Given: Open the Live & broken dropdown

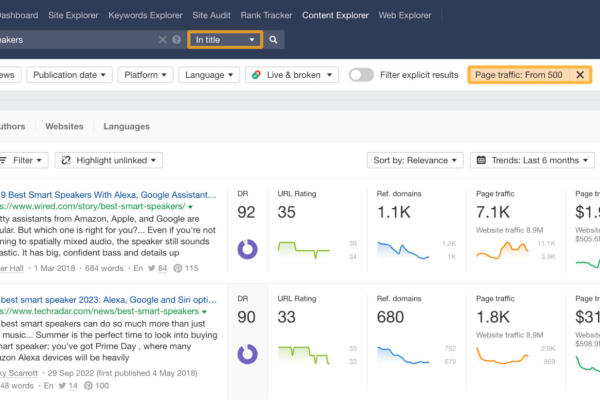Looking at the screenshot, I should pyautogui.click(x=292, y=75).
